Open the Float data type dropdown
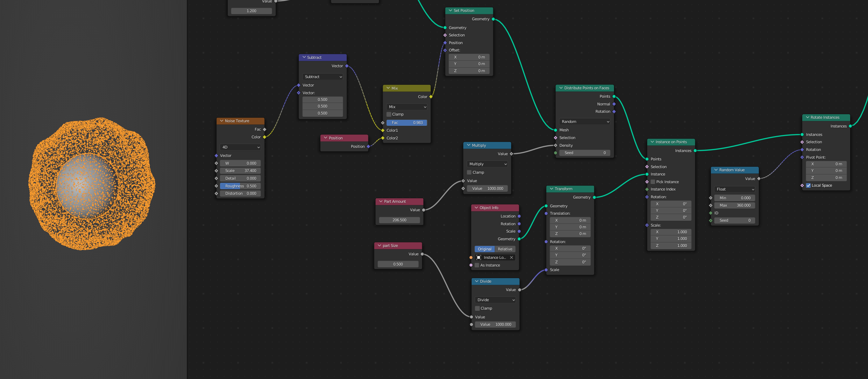The width and height of the screenshot is (868, 379). pyautogui.click(x=734, y=189)
